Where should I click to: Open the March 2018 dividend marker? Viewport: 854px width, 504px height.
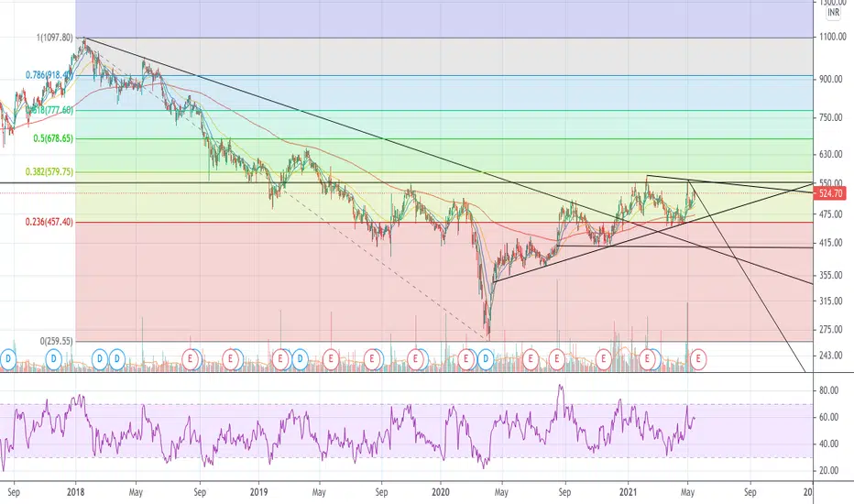[x=116, y=359]
